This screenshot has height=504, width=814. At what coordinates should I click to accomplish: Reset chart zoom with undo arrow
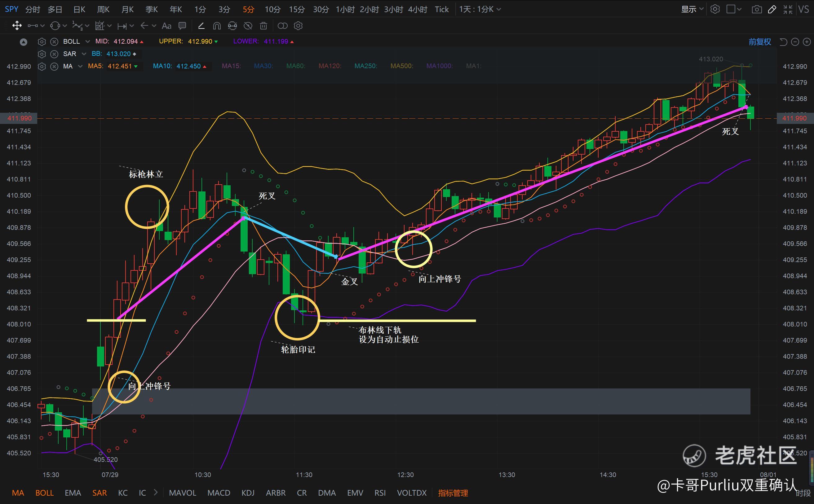click(783, 42)
